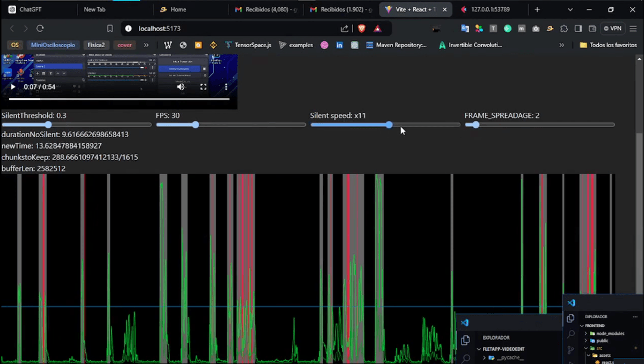Image resolution: width=644 pixels, height=364 pixels.
Task: Play the embedded video
Action: (x=13, y=87)
